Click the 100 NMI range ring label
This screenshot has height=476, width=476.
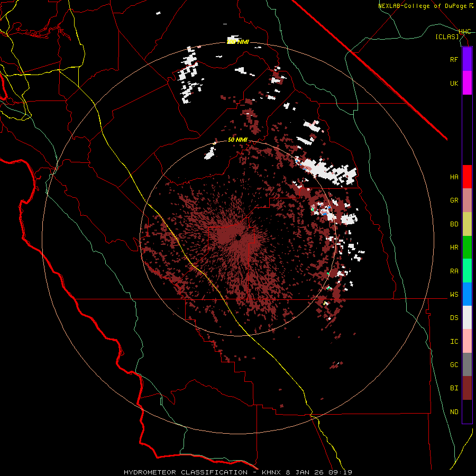coord(237,42)
